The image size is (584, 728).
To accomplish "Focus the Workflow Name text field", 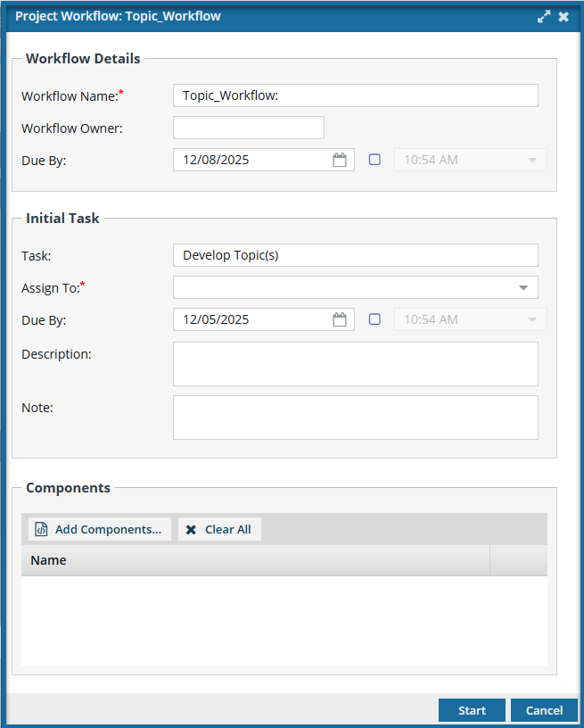I will 355,95.
